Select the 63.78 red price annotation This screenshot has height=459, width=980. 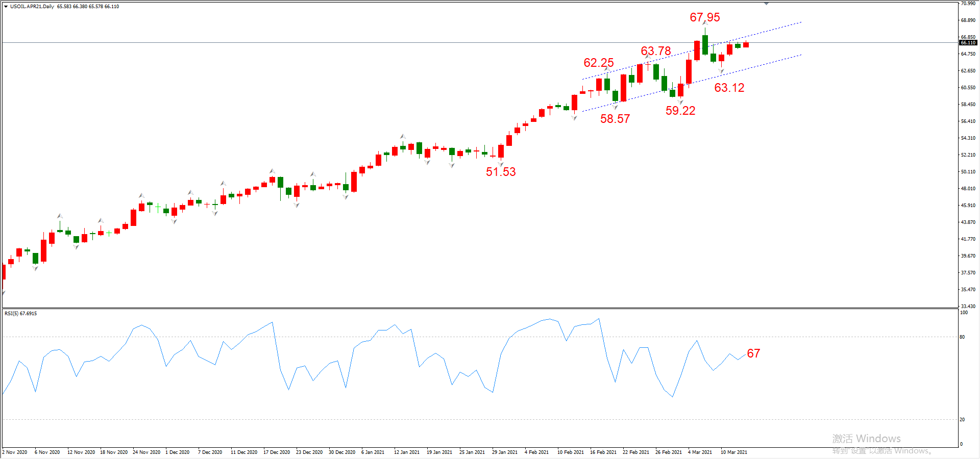point(655,51)
